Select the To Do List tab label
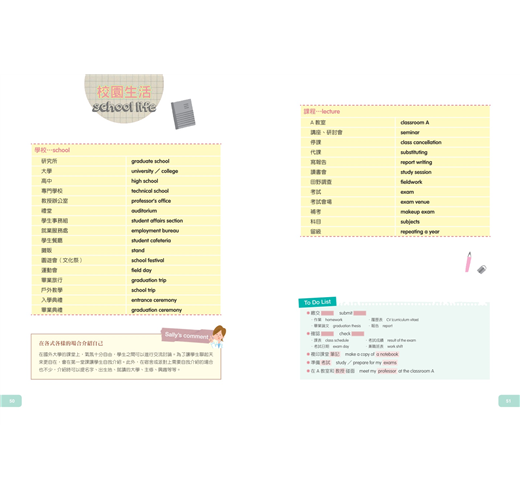520x500 pixels. click(317, 302)
